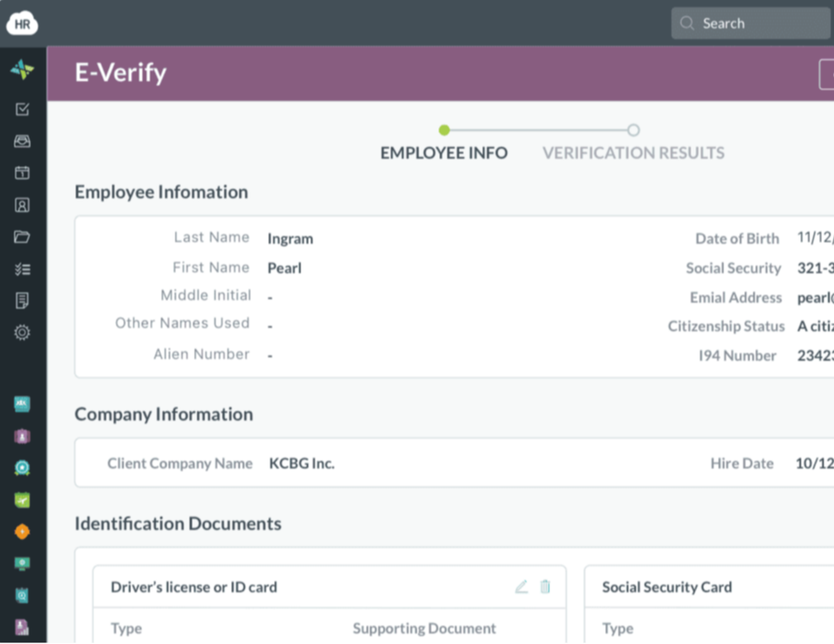Click the filled green progress dot
This screenshot has height=644, width=834.
click(444, 130)
